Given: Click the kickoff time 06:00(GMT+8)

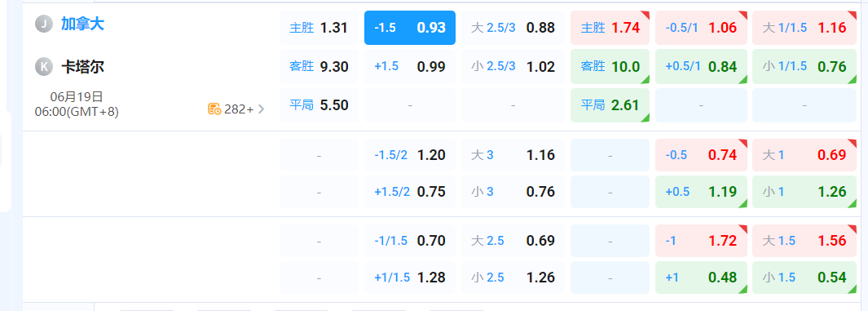Looking at the screenshot, I should click(x=77, y=112).
